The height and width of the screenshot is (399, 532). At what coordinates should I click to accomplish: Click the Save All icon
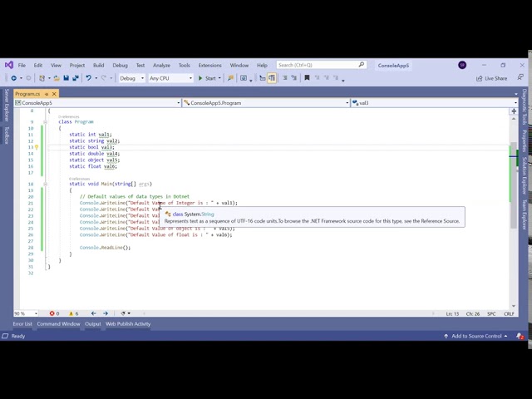[x=76, y=78]
